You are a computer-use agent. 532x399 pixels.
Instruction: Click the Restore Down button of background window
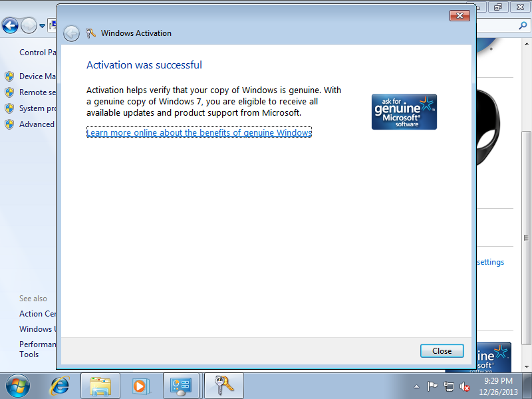(x=497, y=7)
